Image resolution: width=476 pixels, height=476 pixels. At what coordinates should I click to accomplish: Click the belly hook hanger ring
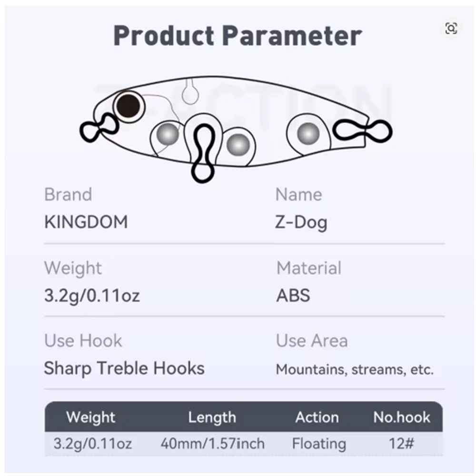click(203, 154)
